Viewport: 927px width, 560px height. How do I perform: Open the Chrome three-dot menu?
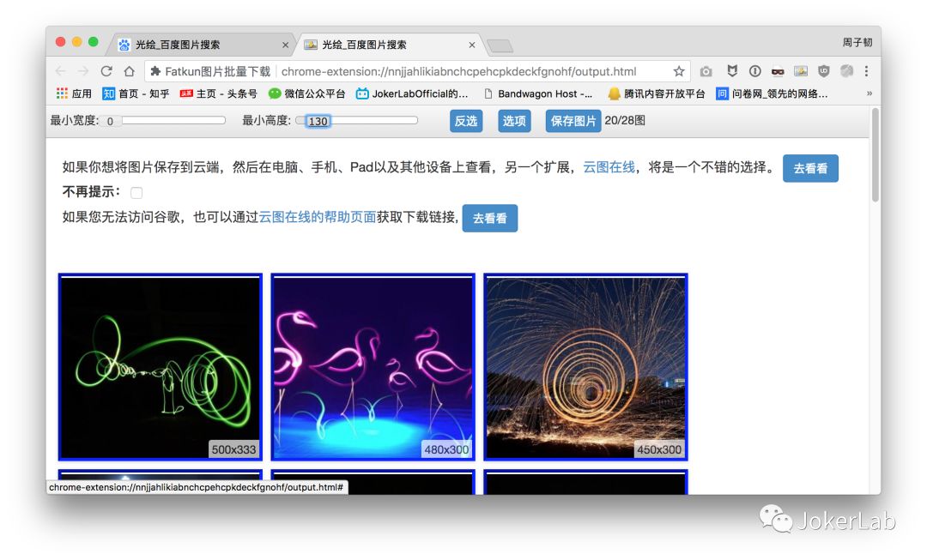pyautogui.click(x=866, y=71)
